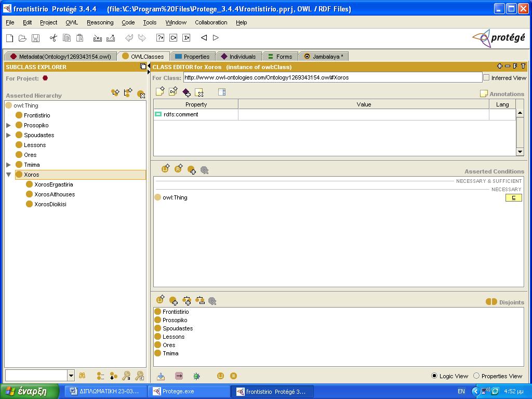This screenshot has width=532, height=399.
Task: Click the Create subclass icon in Subclass Explorer
Action: pyautogui.click(x=115, y=92)
